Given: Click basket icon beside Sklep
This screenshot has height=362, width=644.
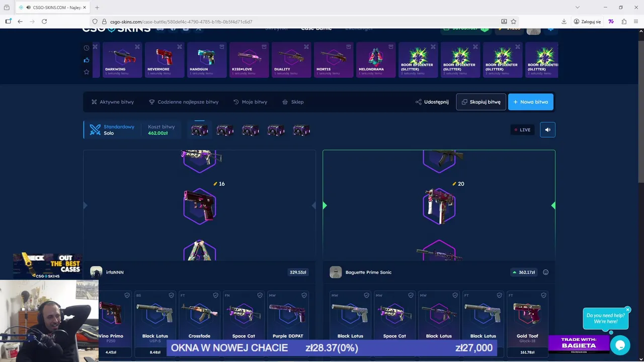Looking at the screenshot, I should (285, 102).
